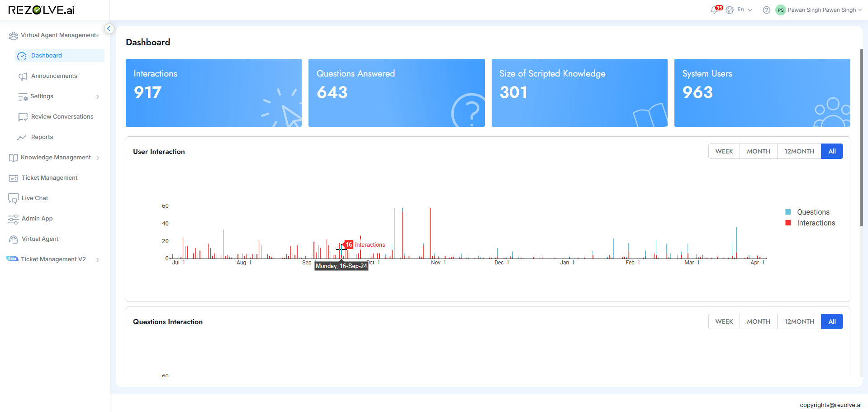Click the Ticket Management ticket icon
Screen dimensions: 868x412
(14, 178)
